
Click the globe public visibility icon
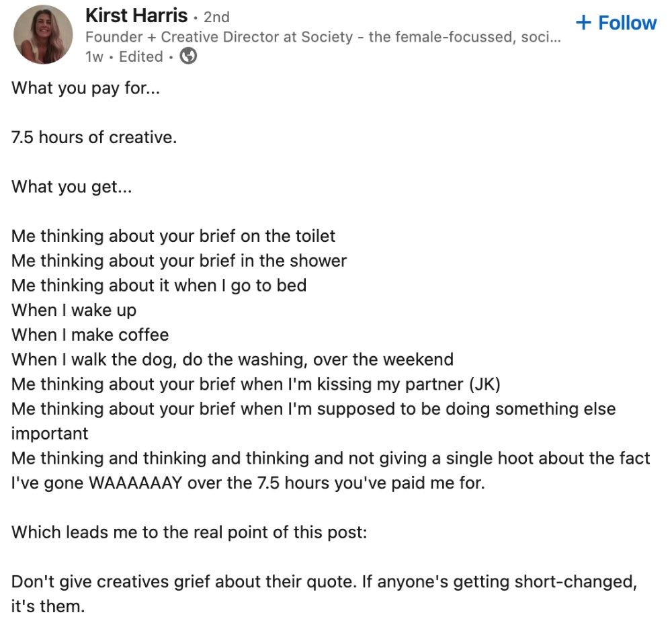188,56
